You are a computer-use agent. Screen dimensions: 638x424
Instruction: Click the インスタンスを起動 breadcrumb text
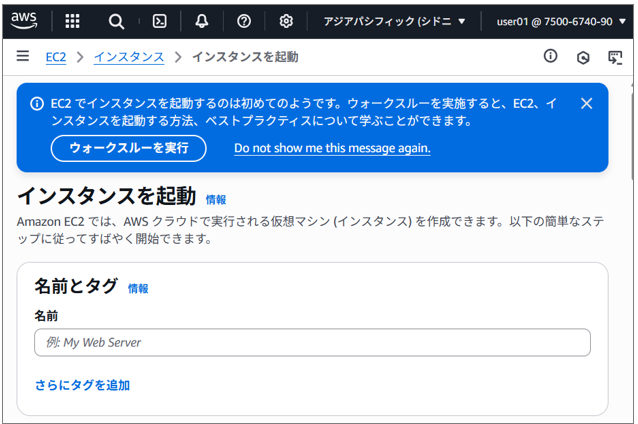tap(245, 57)
